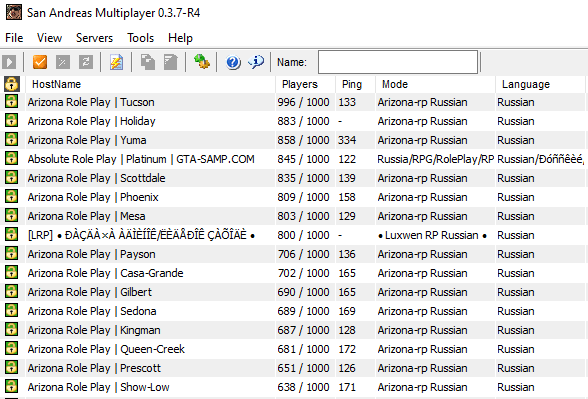Click the lock status icon for Holiday row

[x=12, y=120]
